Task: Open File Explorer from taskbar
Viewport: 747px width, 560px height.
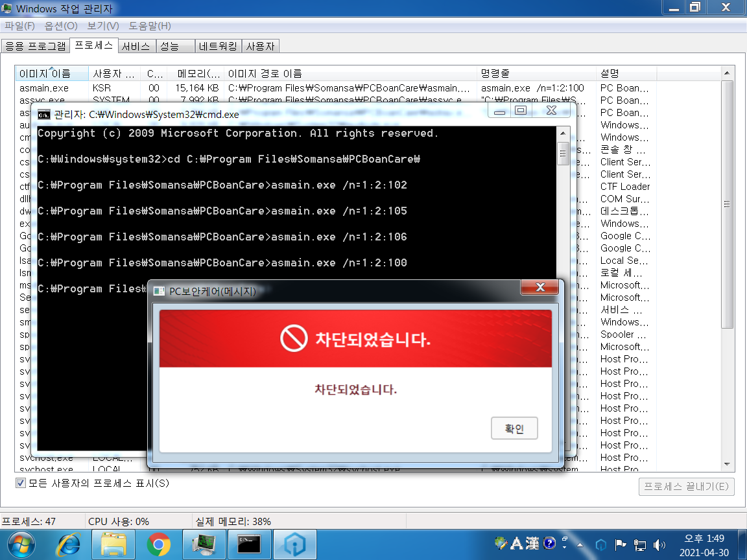Action: click(113, 544)
